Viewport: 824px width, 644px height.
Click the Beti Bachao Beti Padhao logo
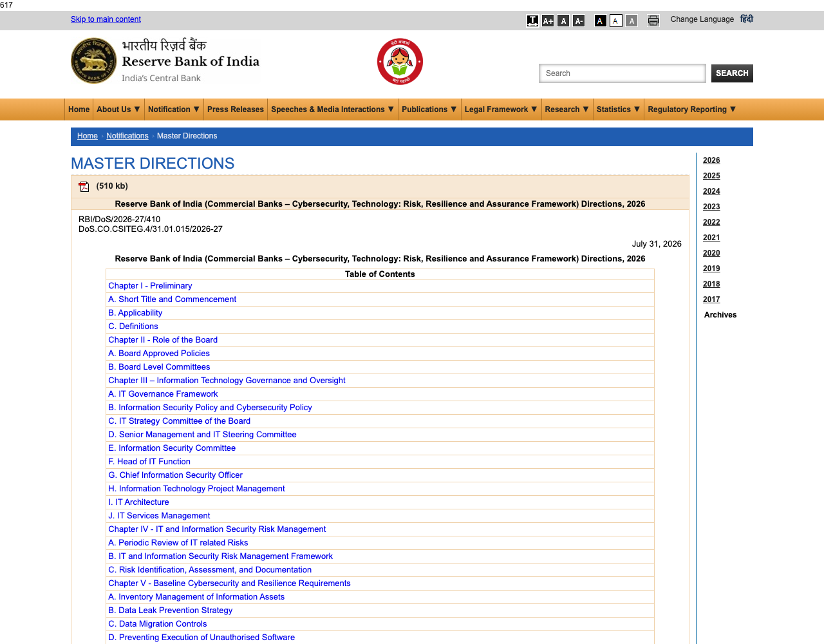(400, 62)
